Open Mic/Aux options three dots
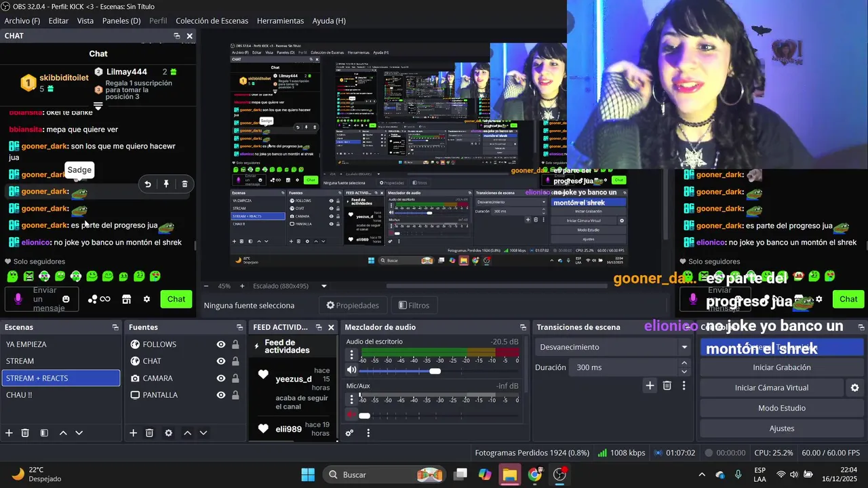868x488 pixels. (x=351, y=399)
